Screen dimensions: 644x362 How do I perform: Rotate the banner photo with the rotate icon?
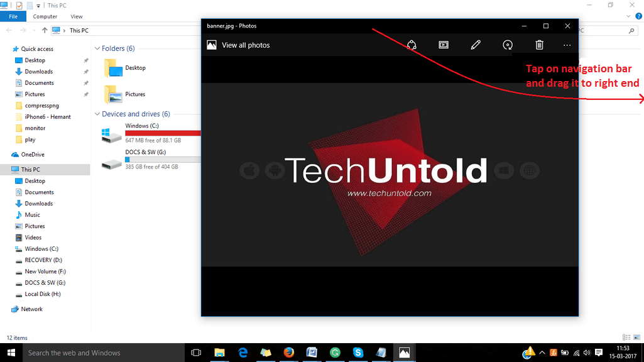[x=508, y=45]
